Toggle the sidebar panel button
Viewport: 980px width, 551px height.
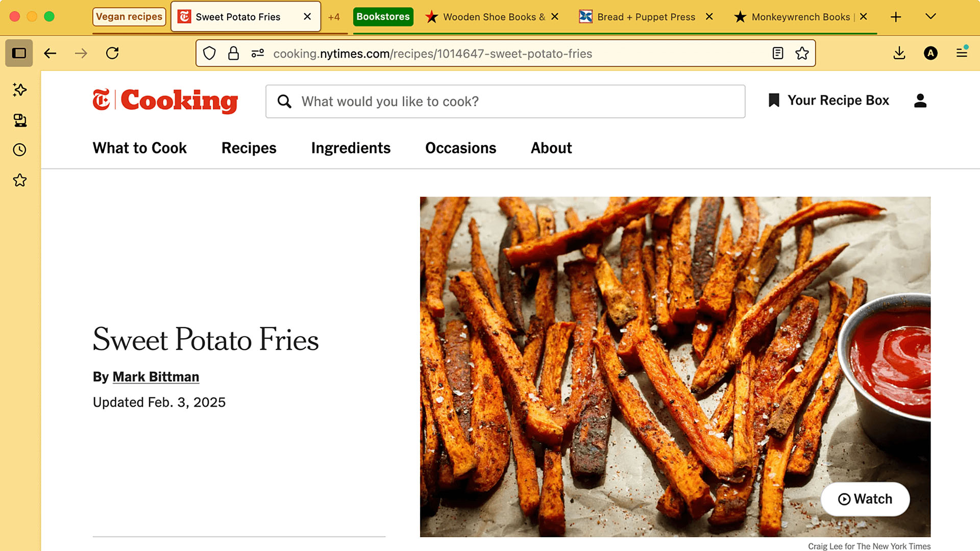(19, 53)
